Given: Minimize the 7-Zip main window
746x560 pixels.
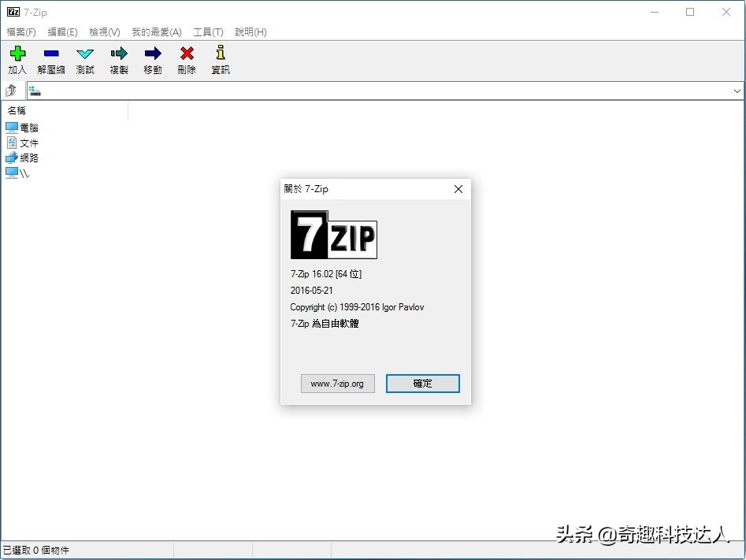Looking at the screenshot, I should point(655,12).
